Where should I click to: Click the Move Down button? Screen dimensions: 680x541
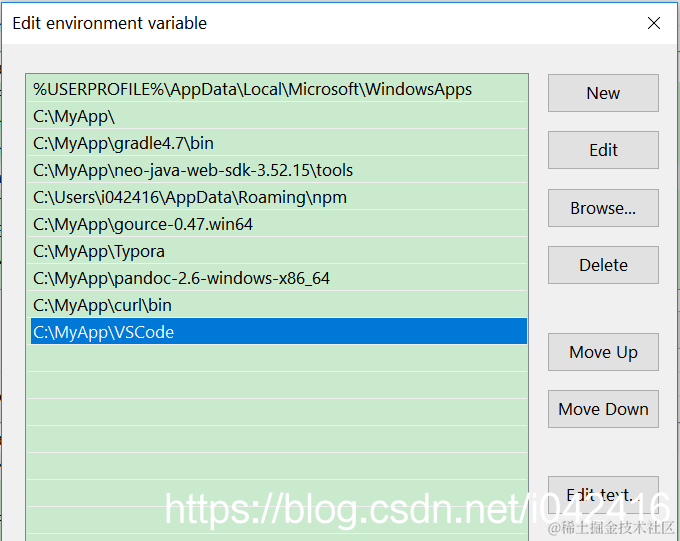point(603,409)
